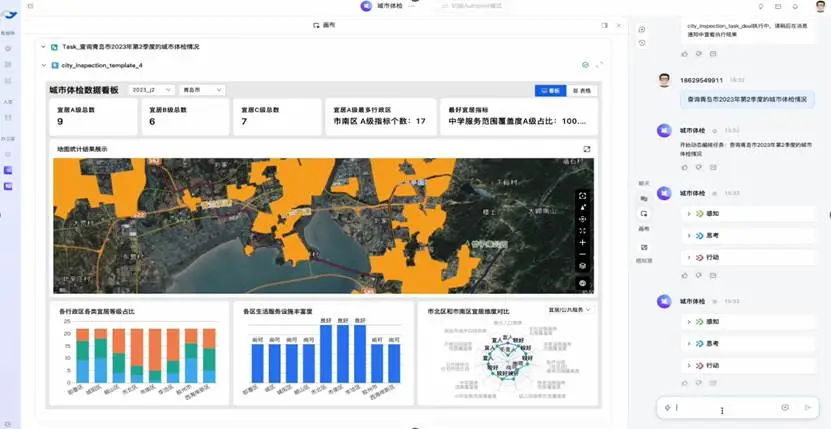Like the first 城市体检 reply with thumbs up
The width and height of the screenshot is (831, 429).
(x=685, y=167)
